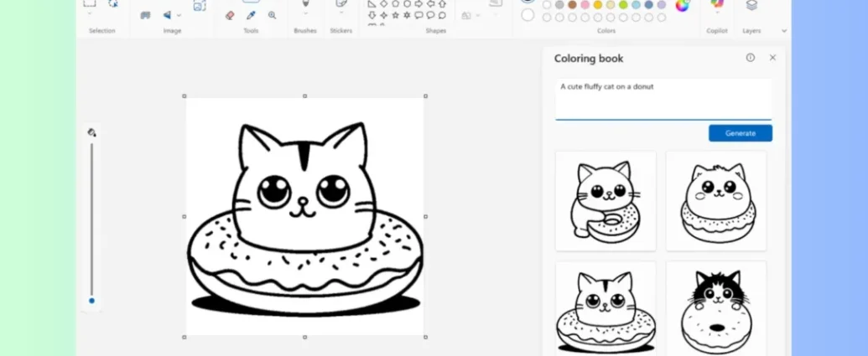Choose the diamond shape
Image resolution: width=868 pixels, height=356 pixels.
[x=383, y=4]
